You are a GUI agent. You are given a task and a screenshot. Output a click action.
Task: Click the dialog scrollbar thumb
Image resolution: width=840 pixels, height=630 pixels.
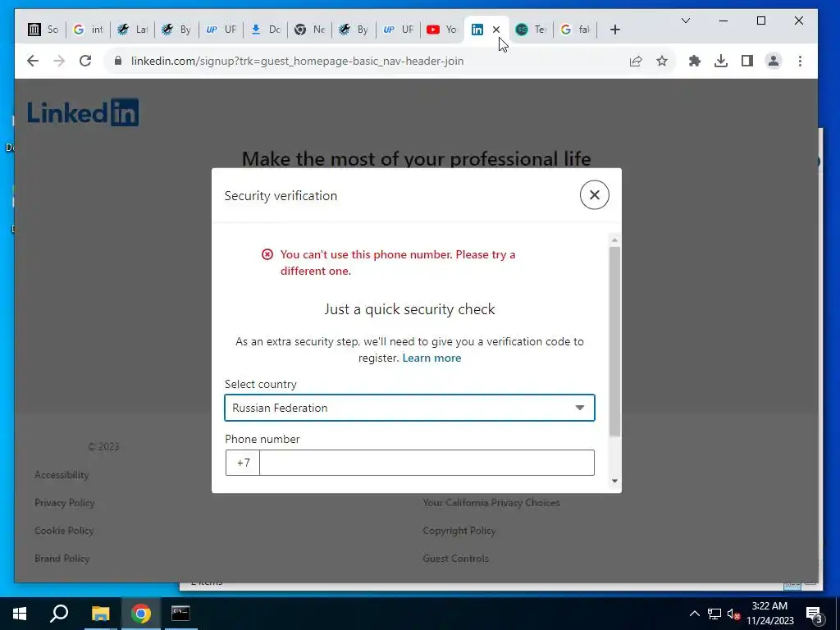(x=614, y=341)
